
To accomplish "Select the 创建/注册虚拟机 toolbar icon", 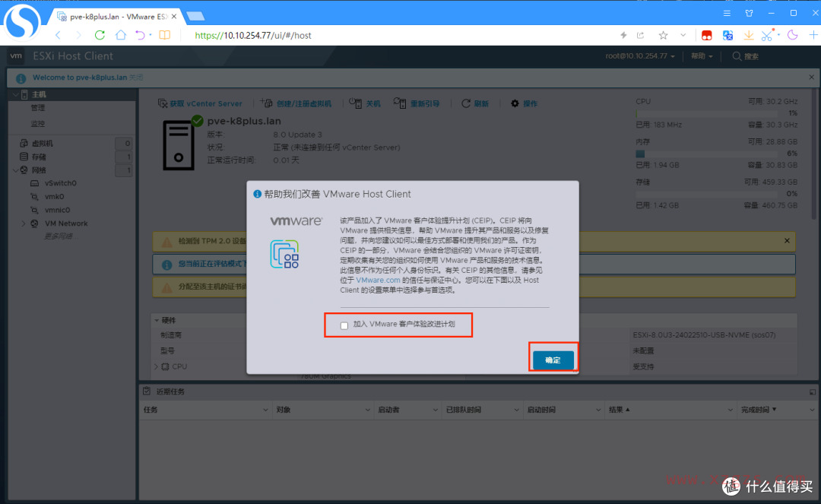I will [266, 103].
